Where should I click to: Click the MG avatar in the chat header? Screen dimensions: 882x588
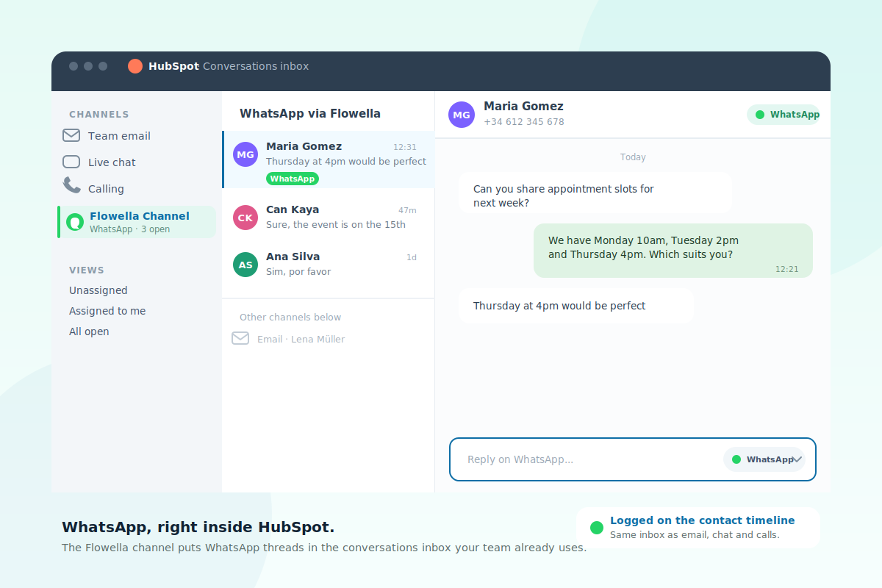[462, 115]
